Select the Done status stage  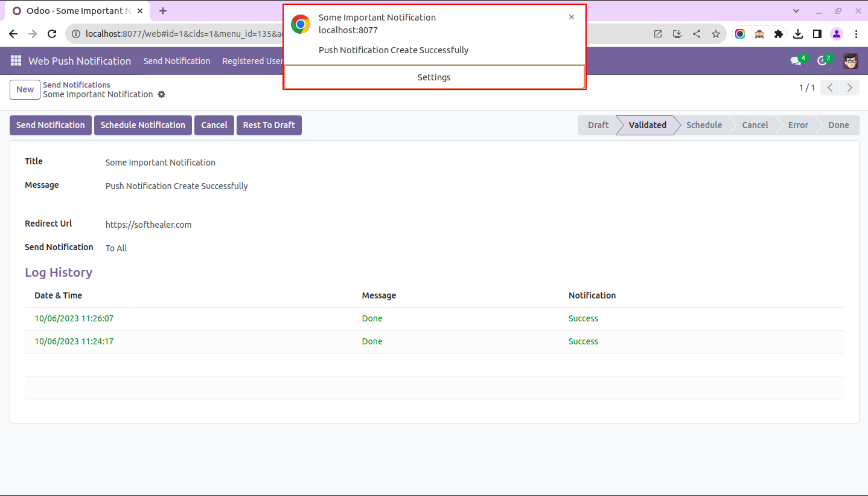[x=838, y=125]
